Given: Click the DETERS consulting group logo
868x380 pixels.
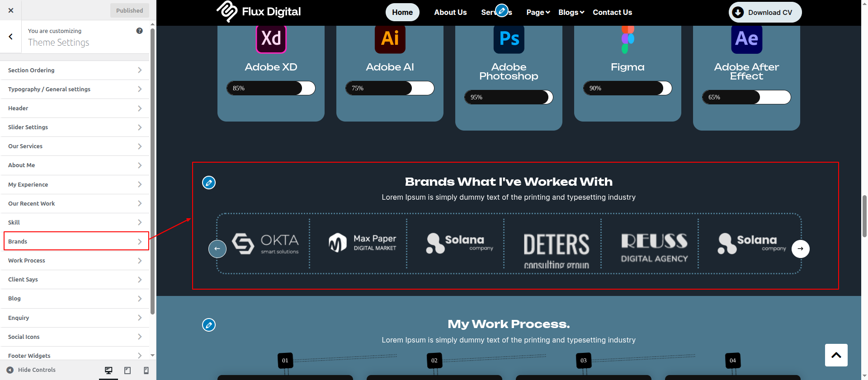Looking at the screenshot, I should [x=557, y=251].
